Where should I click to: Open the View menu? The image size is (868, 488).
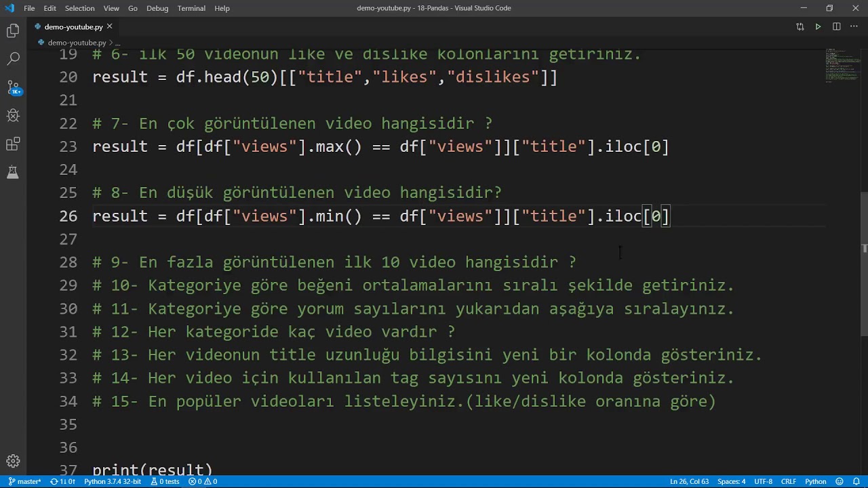click(x=111, y=8)
